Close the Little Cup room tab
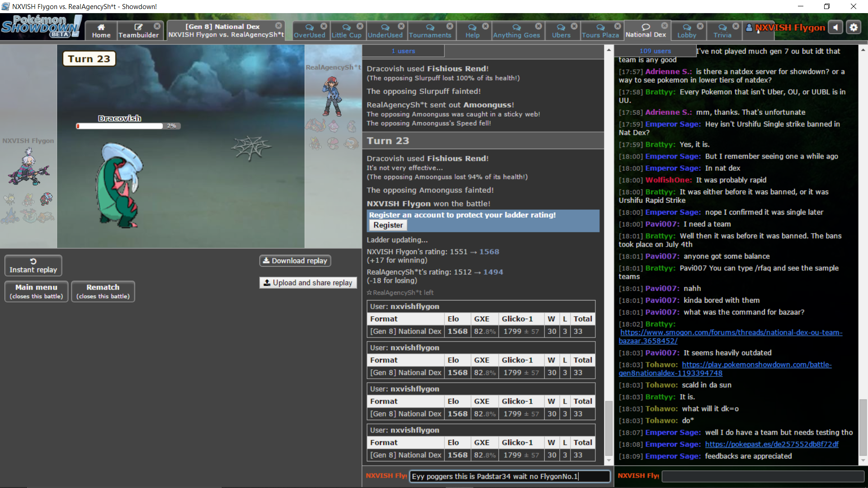This screenshot has height=488, width=868. pyautogui.click(x=360, y=26)
